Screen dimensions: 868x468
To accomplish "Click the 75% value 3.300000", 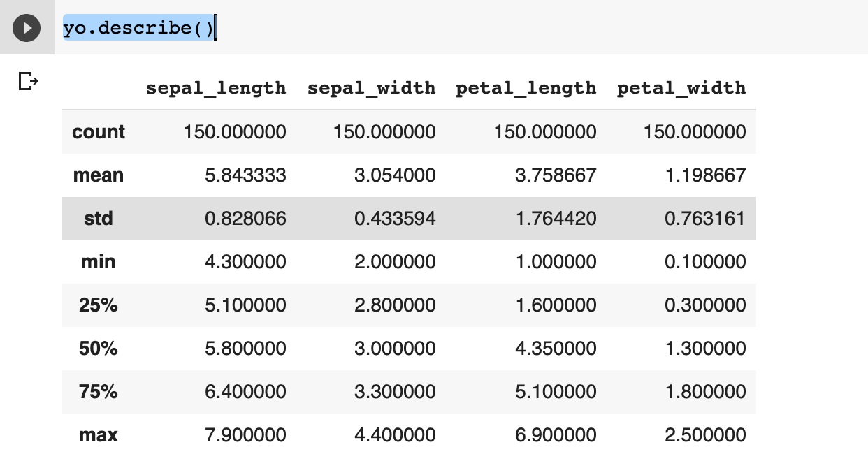I will click(395, 392).
